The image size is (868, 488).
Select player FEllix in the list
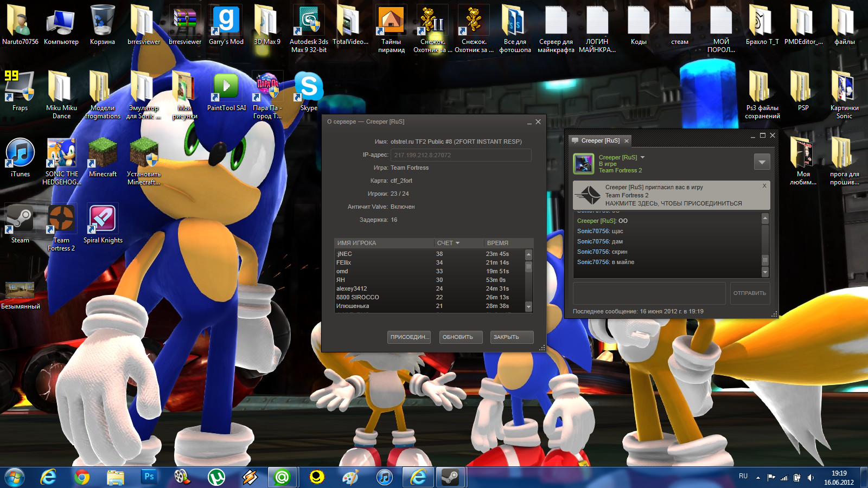click(430, 262)
